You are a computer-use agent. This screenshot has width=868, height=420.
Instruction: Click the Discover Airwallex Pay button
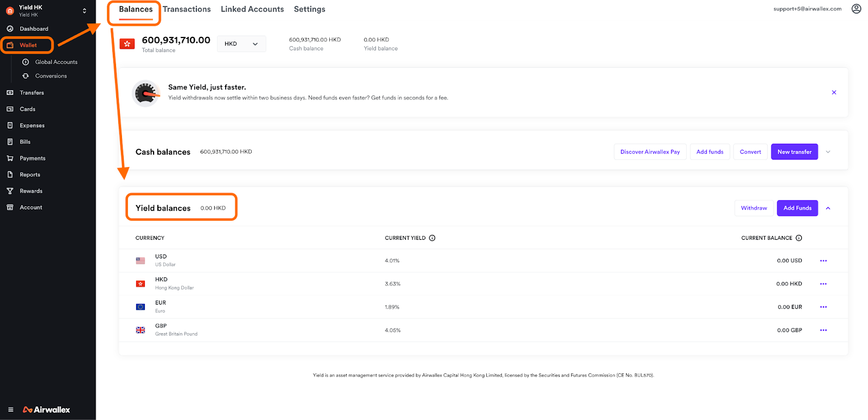650,152
